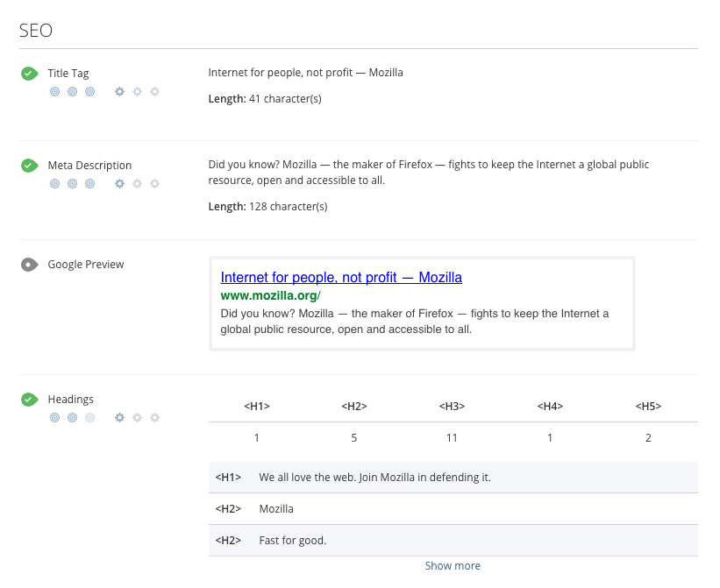Click the green check icon beside Title Tag
Screen dimensions: 720x588
tap(30, 74)
